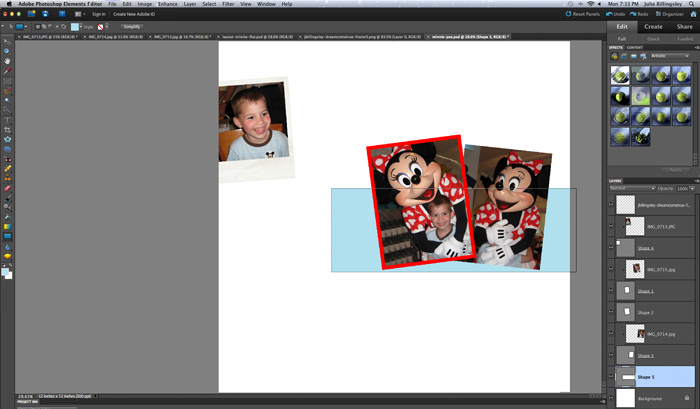Viewport: 700px width, 409px height.
Task: Open the Artistic filter category dropdown
Action: [x=669, y=56]
